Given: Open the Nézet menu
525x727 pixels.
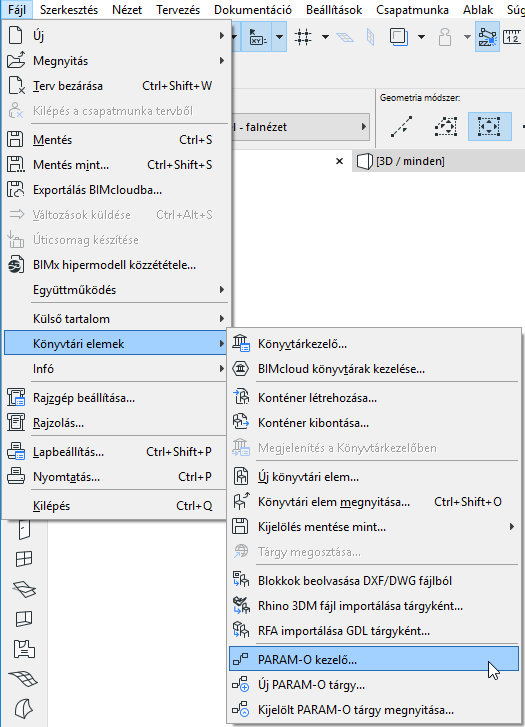Looking at the screenshot, I should 127,10.
